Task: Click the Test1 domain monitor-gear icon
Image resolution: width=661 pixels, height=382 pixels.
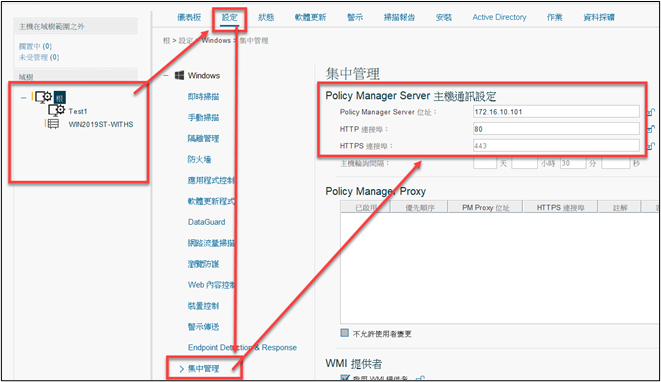Action: click(56, 110)
